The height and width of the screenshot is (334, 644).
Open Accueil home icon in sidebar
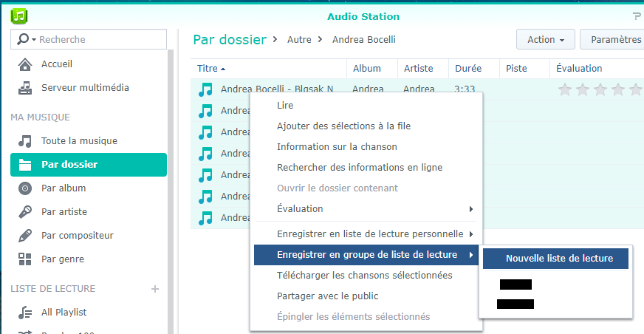pyautogui.click(x=25, y=64)
